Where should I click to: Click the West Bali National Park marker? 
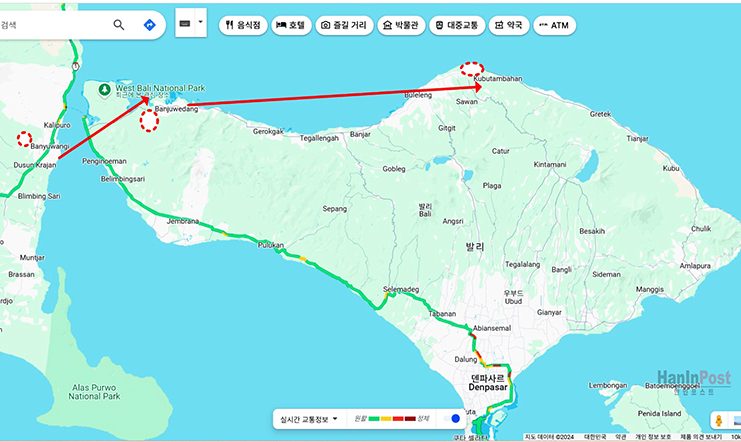coord(104,90)
